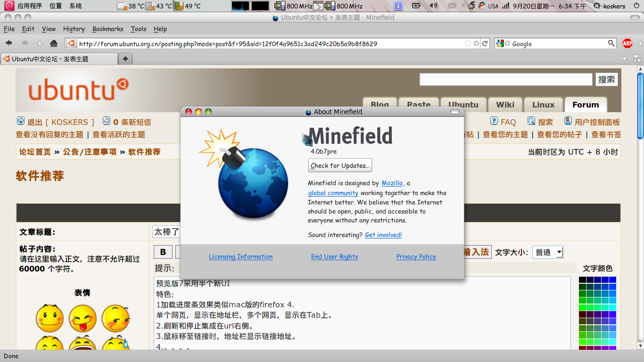This screenshot has height=362, width=644.
Task: Open the list all tabs dropdown
Action: click(625, 59)
